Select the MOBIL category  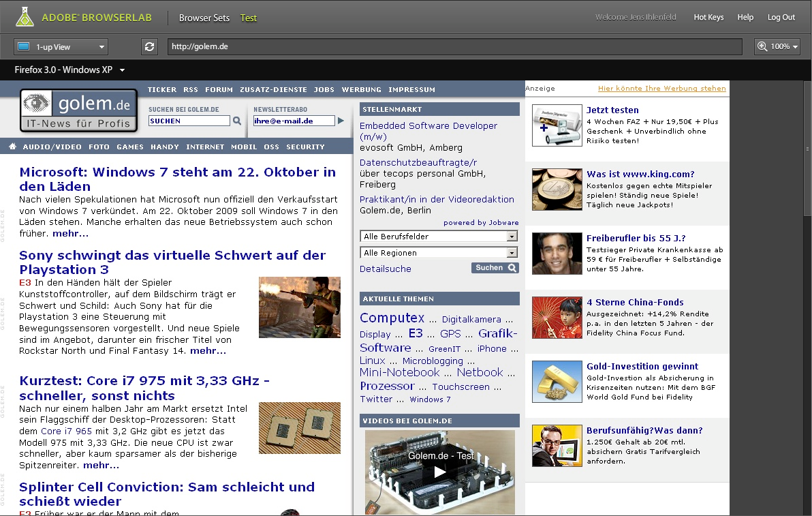244,147
